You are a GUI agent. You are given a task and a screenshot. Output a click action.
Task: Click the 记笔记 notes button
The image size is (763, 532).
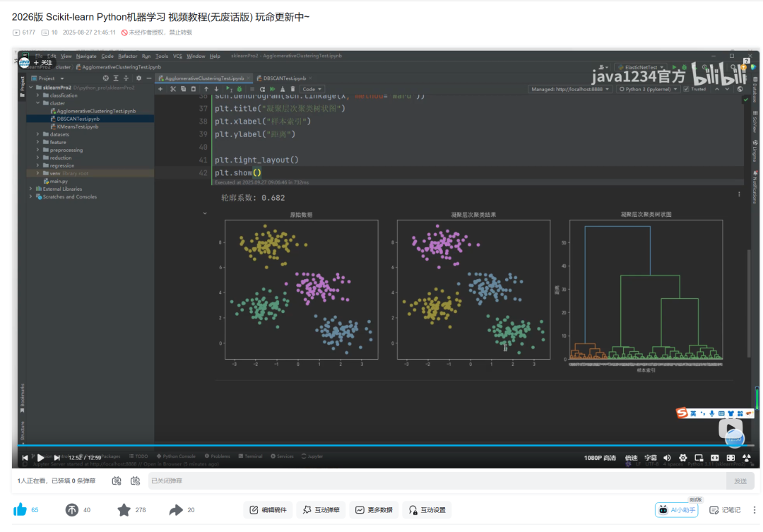[725, 509]
